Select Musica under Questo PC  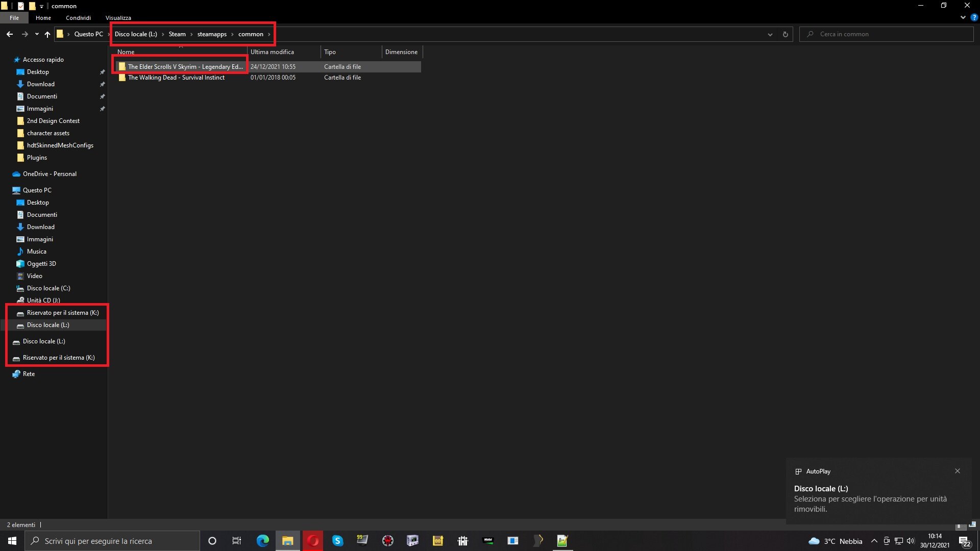[36, 252]
